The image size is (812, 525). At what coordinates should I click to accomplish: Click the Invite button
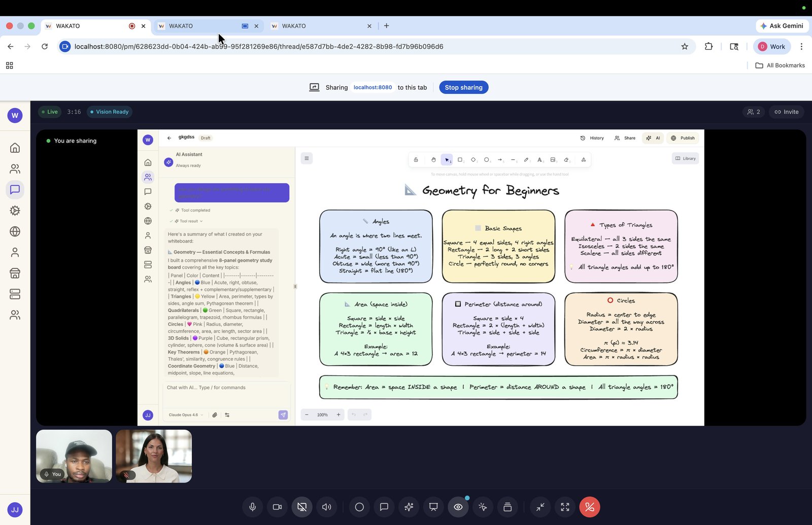[786, 112]
